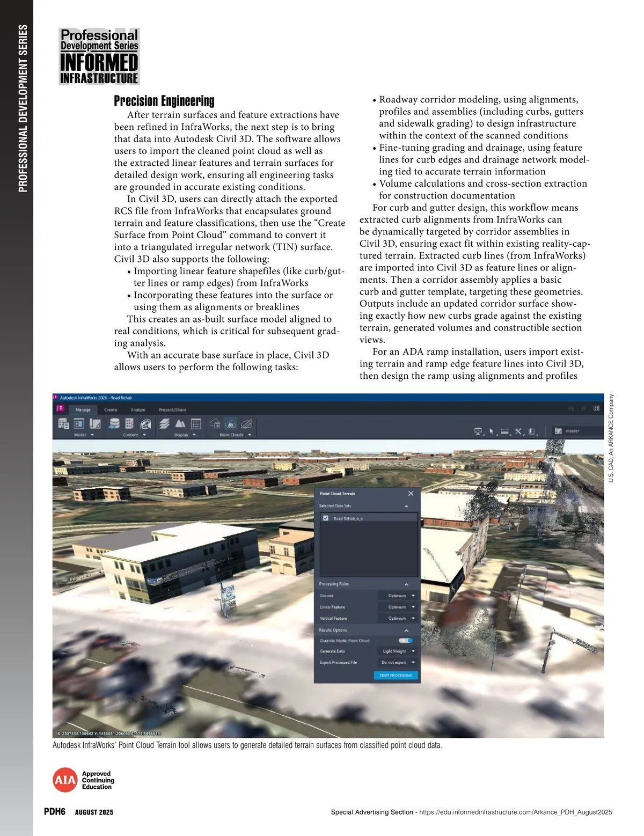Click the InfraWorks home icon
The height and width of the screenshot is (836, 644).
[x=61, y=408]
